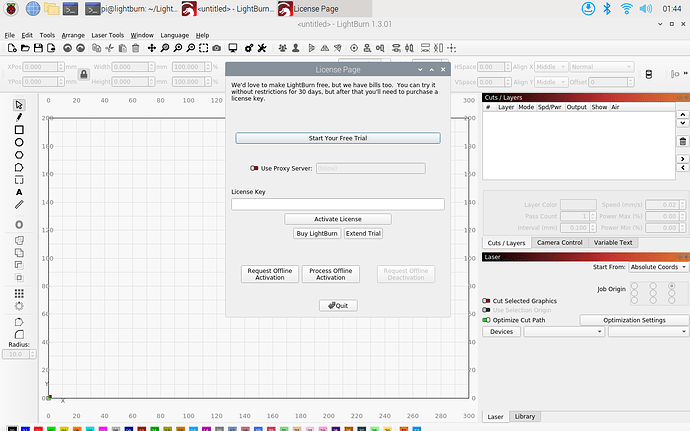The height and width of the screenshot is (431, 690).
Task: Open the Laser Tools menu
Action: click(108, 35)
